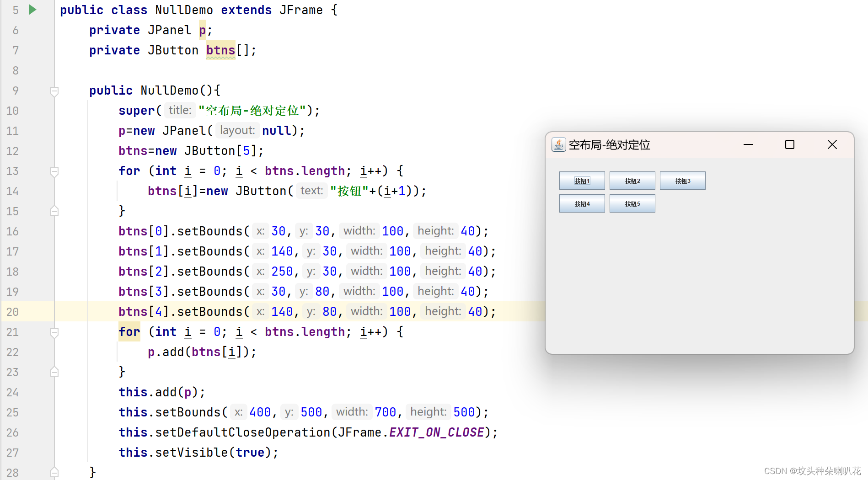Click this.add(p) statement on line 24

[x=161, y=392]
